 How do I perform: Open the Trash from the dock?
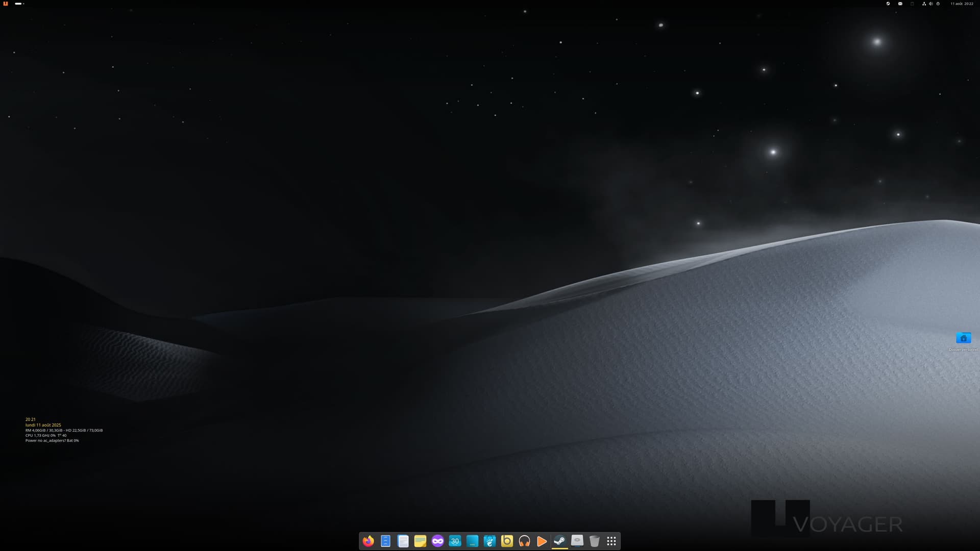(594, 541)
